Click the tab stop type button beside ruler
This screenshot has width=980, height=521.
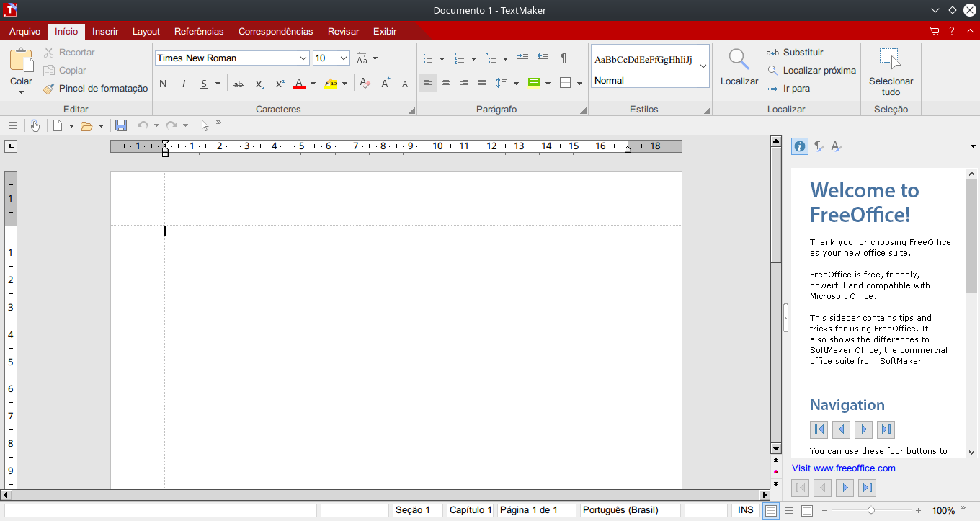tap(11, 147)
